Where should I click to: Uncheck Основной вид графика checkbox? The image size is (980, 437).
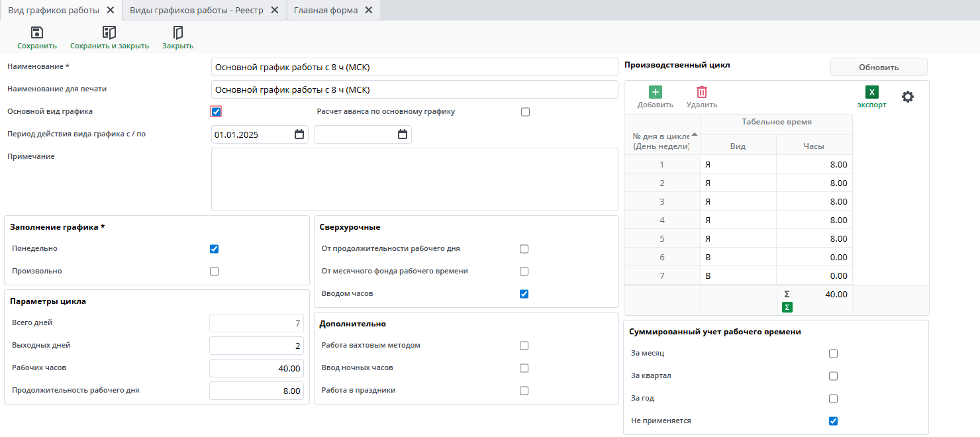[216, 112]
